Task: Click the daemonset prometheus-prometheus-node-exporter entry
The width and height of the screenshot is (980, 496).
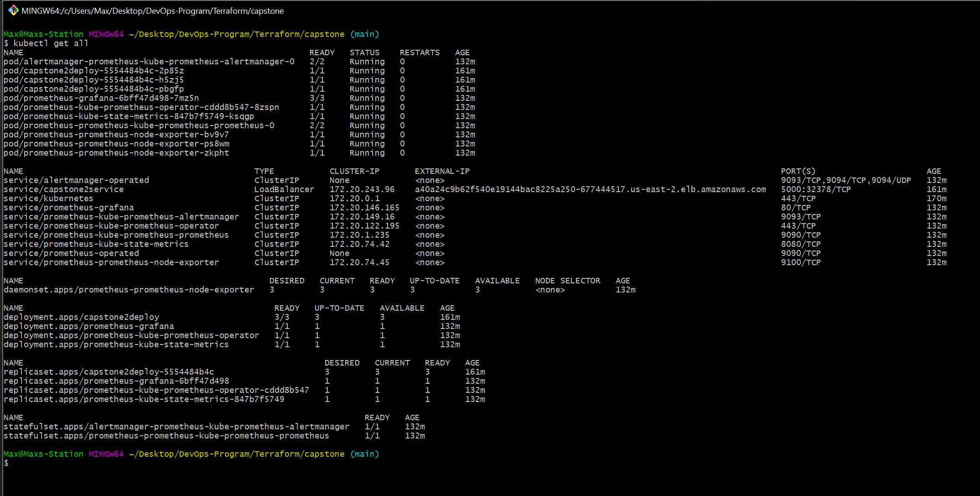Action: coord(128,289)
